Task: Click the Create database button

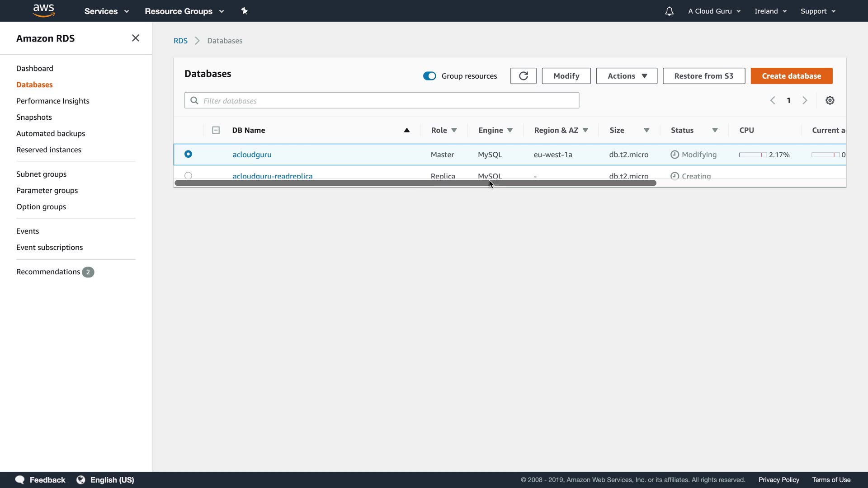Action: pos(791,76)
